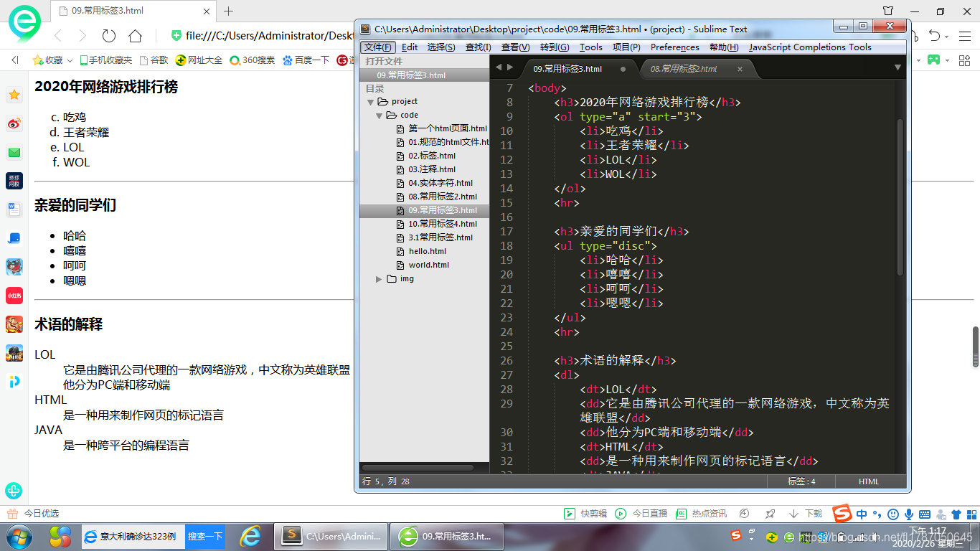Click the tab scroll right arrow in Sublime
This screenshot has height=551, width=980.
[x=510, y=67]
